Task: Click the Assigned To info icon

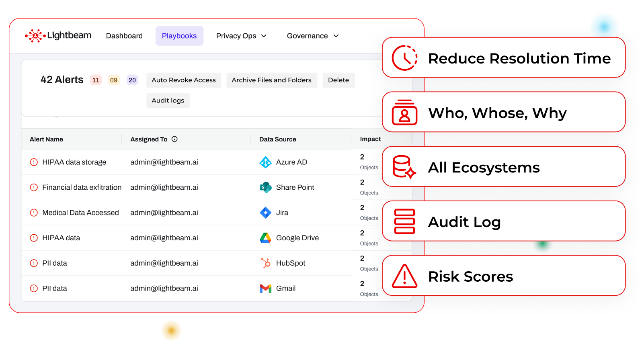Action: (174, 139)
